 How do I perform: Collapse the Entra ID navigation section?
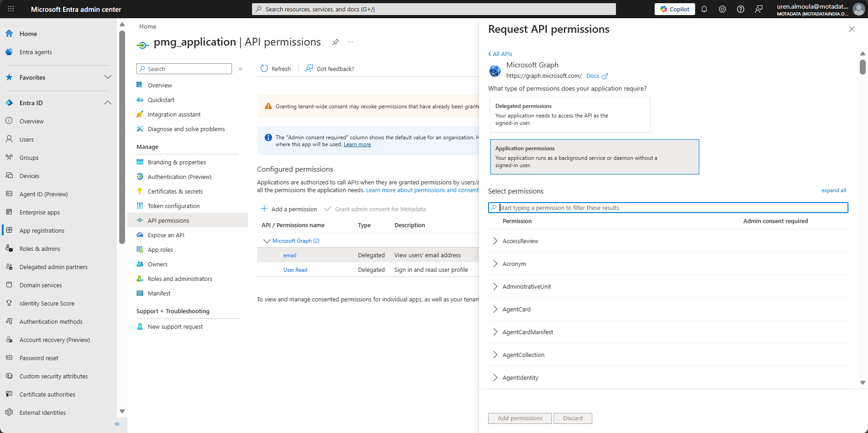[x=108, y=103]
